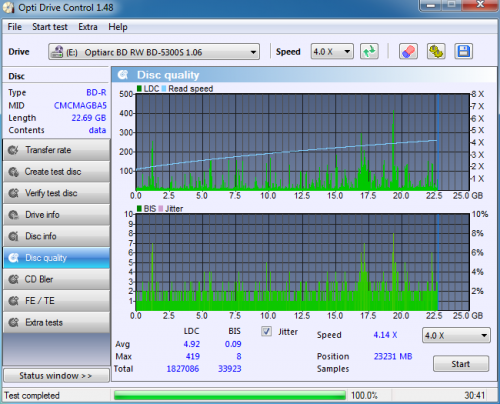Image resolution: width=500 pixels, height=404 pixels.
Task: Click the eraser icon to erase disc
Action: point(408,52)
